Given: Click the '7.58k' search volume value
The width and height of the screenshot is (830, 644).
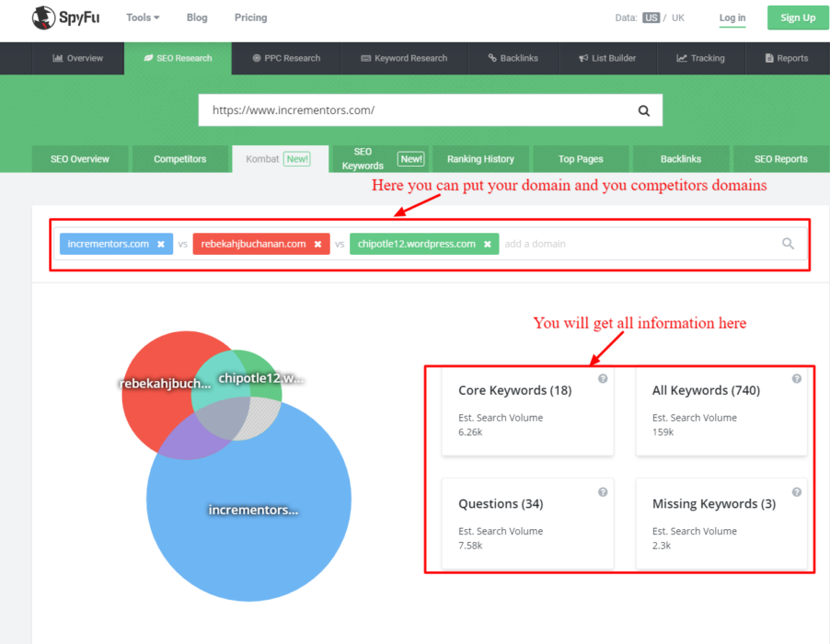Looking at the screenshot, I should [470, 546].
